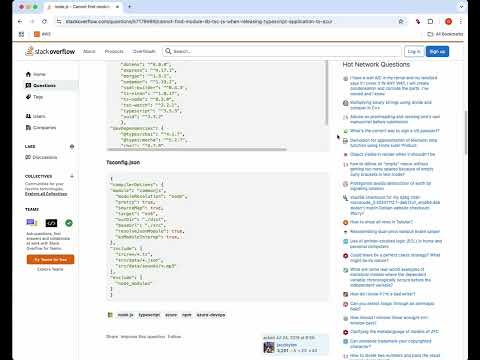Image resolution: width=480 pixels, height=360 pixels.
Task: Click the Stack Overflow logo
Action: [50, 51]
